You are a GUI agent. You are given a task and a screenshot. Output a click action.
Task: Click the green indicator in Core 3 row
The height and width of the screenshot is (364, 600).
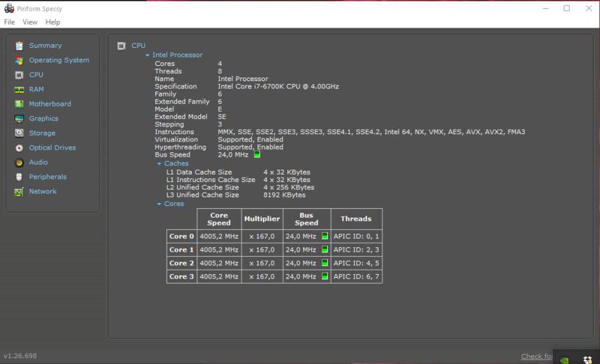325,276
